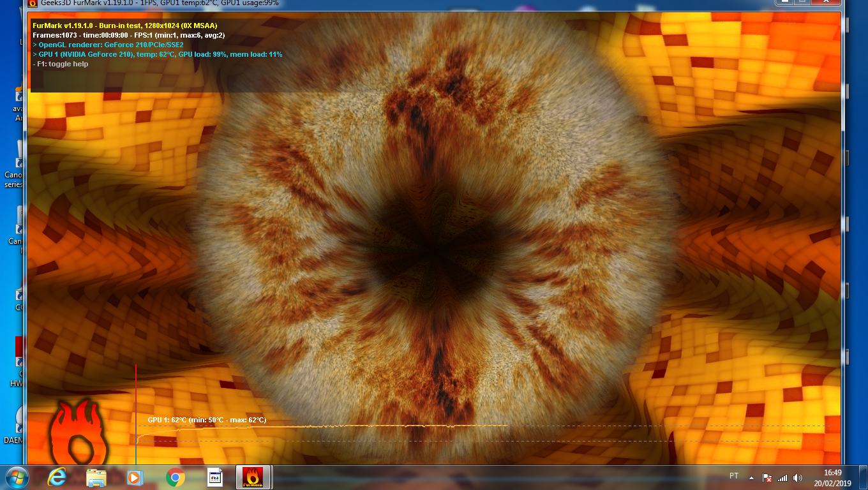The height and width of the screenshot is (490, 868).
Task: Click the FurMark flame logo
Action: click(78, 433)
